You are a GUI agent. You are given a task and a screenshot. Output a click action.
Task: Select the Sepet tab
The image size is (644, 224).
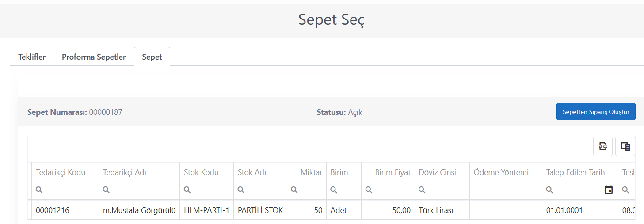tap(152, 57)
